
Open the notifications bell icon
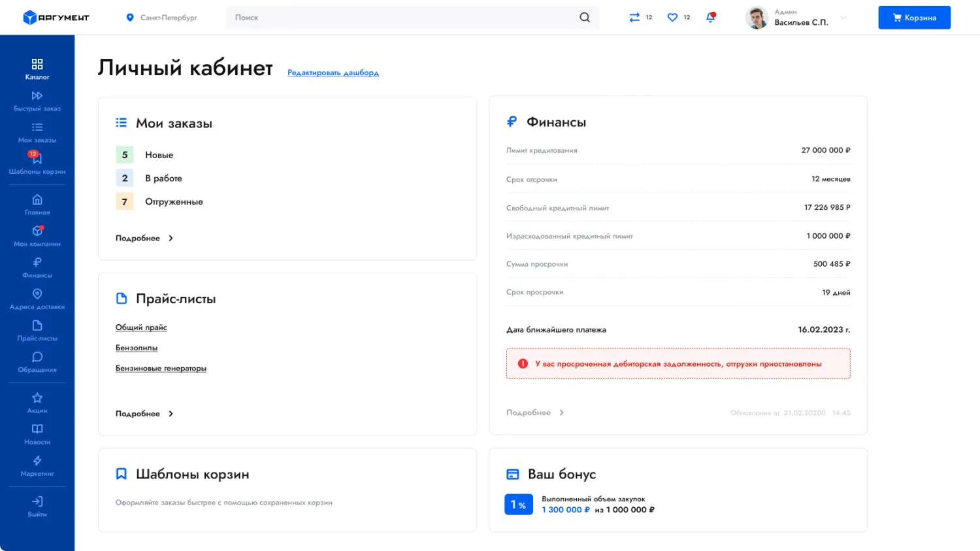(710, 18)
